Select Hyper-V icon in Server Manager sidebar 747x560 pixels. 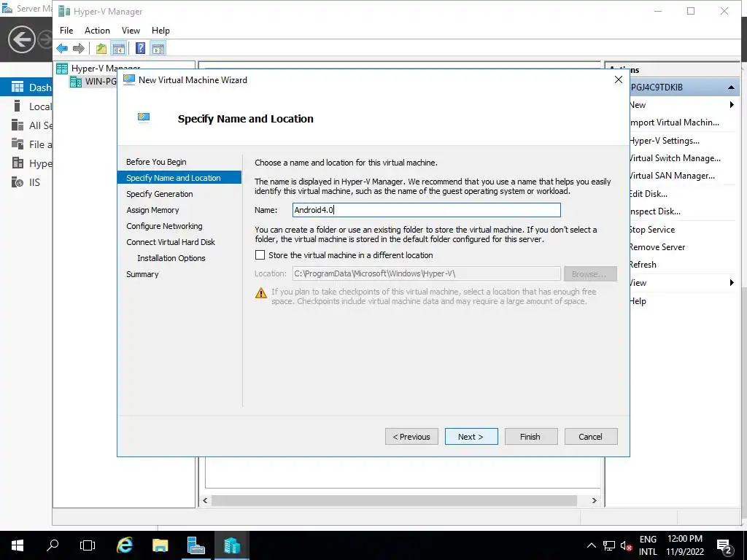[x=18, y=163]
